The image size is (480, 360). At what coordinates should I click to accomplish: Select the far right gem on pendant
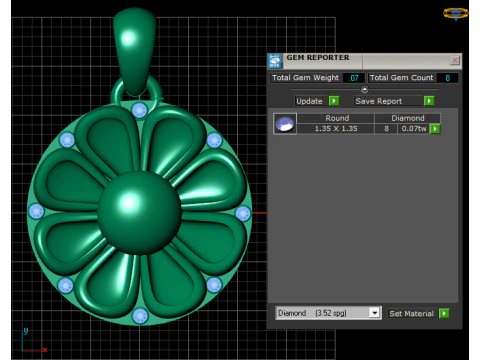tap(243, 213)
